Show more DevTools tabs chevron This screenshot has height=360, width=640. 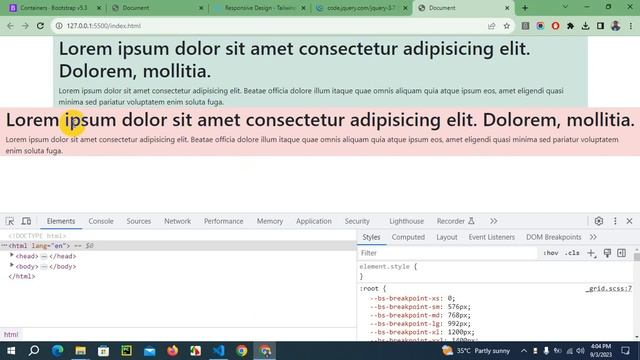[x=493, y=221]
